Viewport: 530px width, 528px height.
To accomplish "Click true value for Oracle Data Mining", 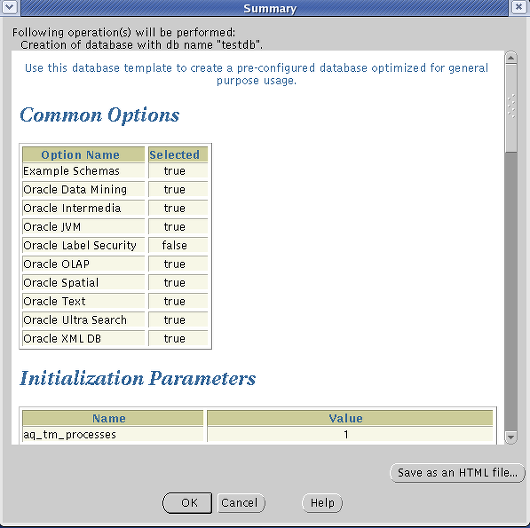I will 174,190.
